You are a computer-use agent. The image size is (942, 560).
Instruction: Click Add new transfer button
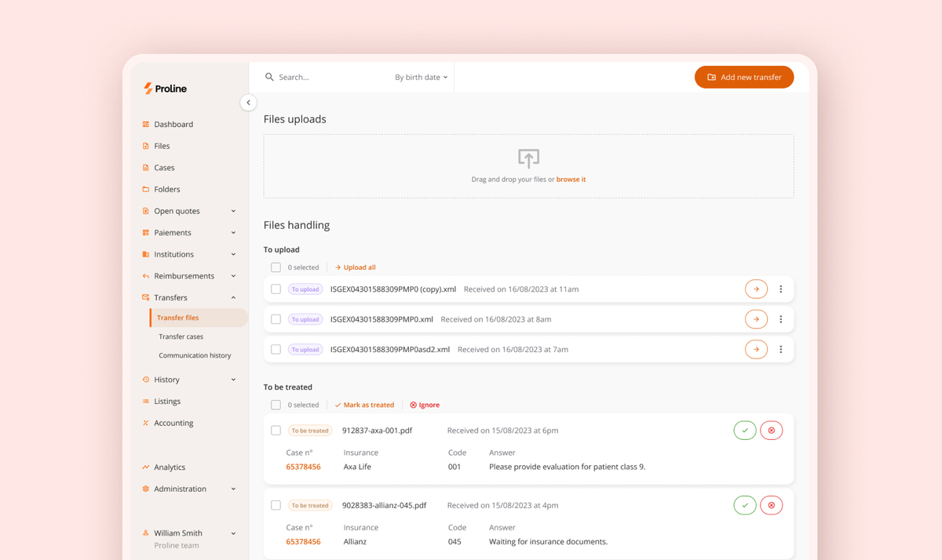pos(744,77)
